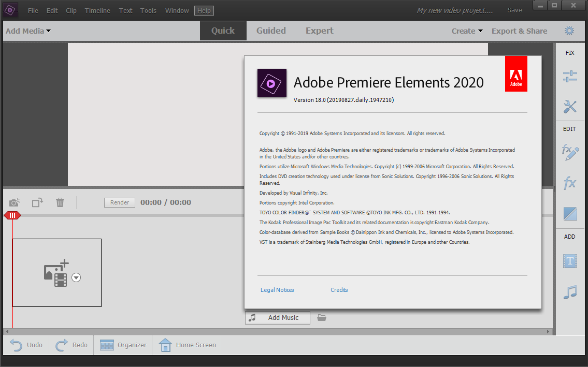Open the Credits link

339,290
